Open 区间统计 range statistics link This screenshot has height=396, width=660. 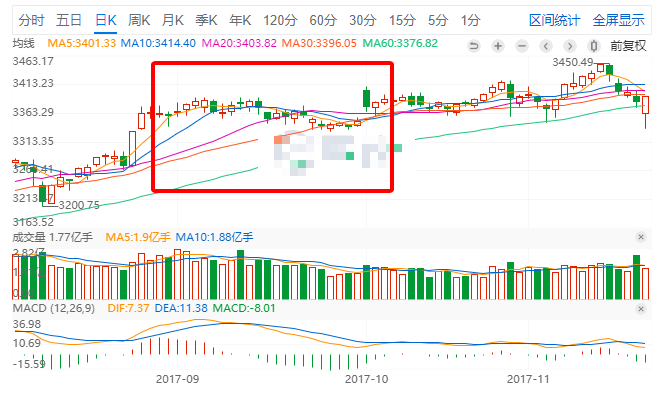pos(554,20)
